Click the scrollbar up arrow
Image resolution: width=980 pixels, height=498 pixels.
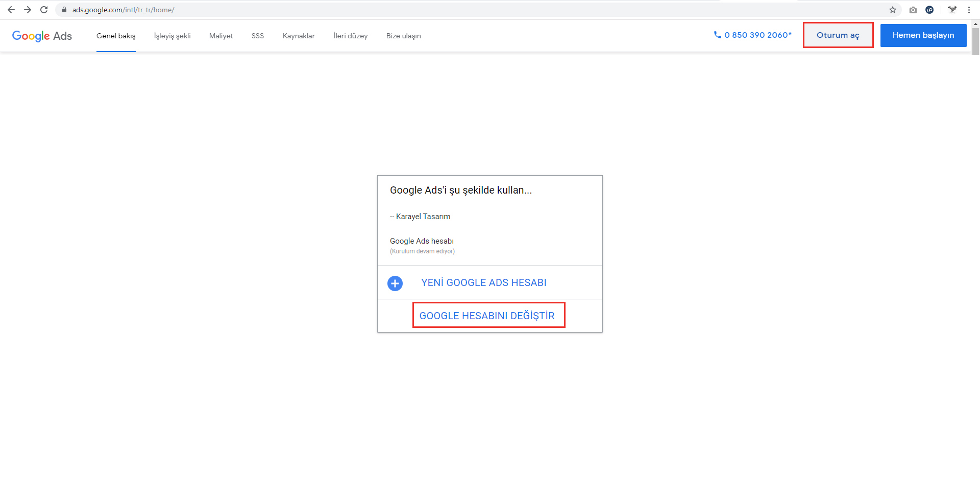click(x=976, y=23)
